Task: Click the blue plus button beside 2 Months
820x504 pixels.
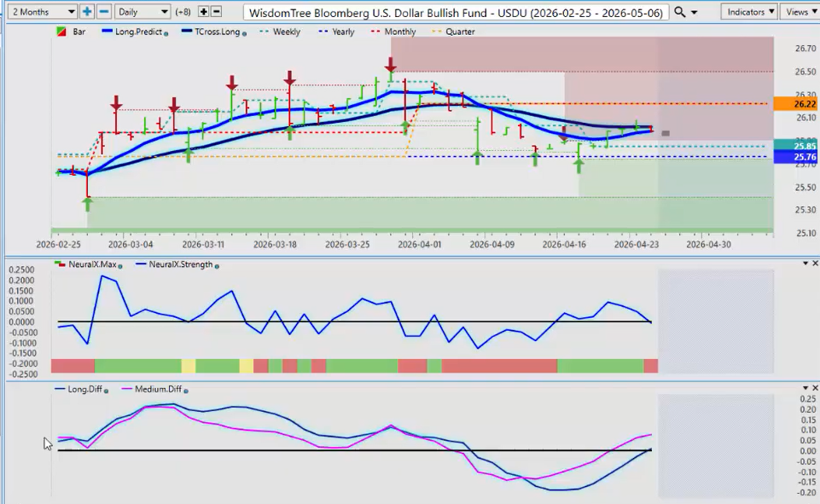Action: click(87, 12)
